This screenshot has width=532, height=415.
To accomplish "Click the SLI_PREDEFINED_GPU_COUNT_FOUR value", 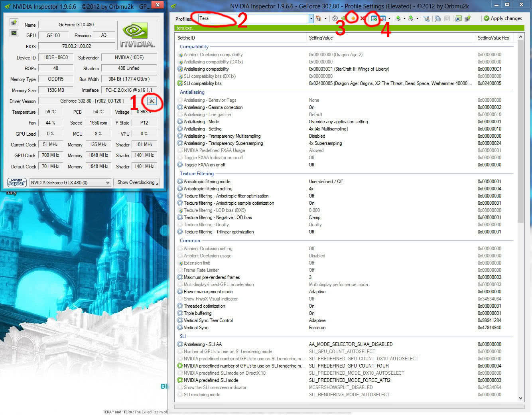I will tap(349, 366).
